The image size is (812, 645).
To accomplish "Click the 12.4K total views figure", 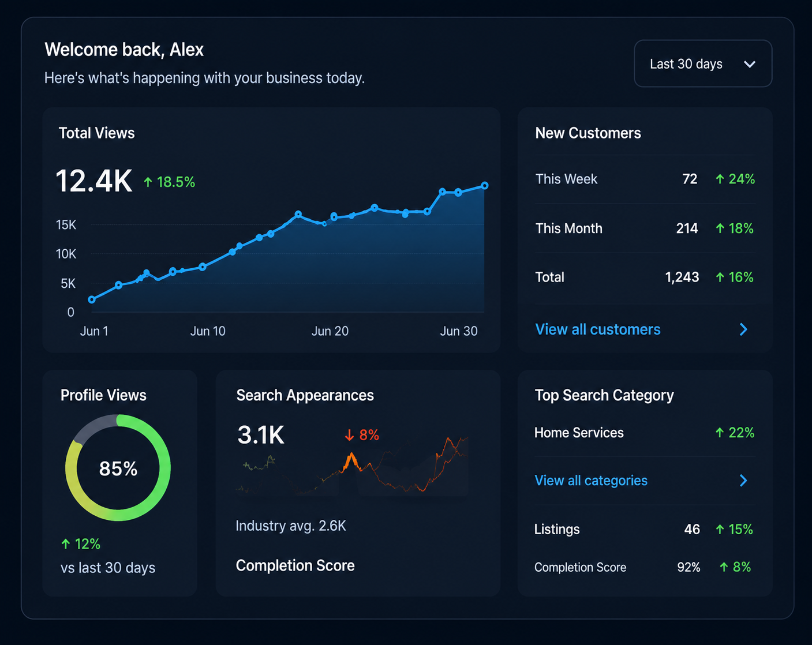I will coord(94,181).
